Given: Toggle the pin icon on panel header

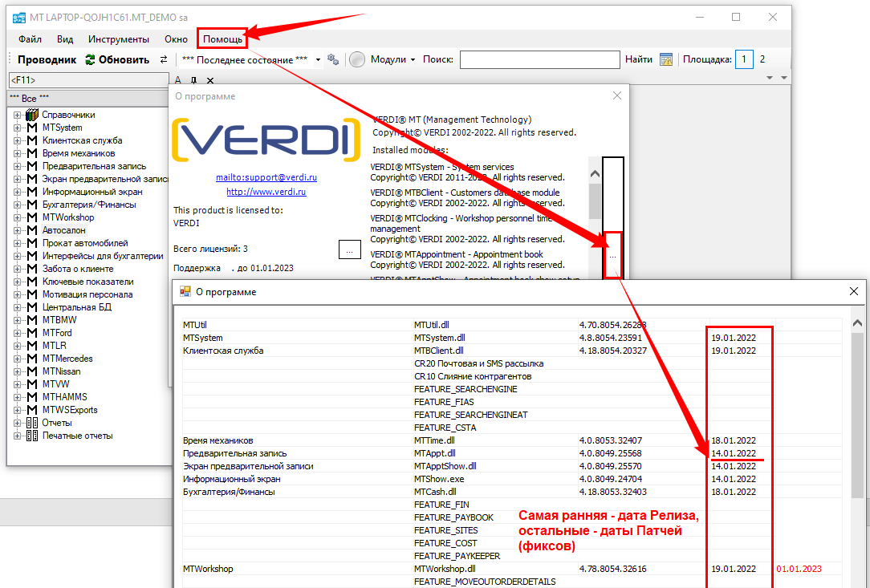Looking at the screenshot, I should (x=193, y=80).
